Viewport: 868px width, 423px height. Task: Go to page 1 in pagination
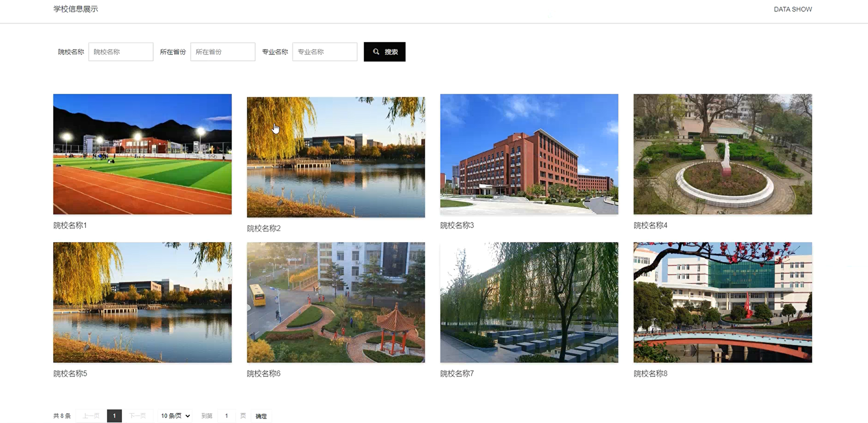114,416
